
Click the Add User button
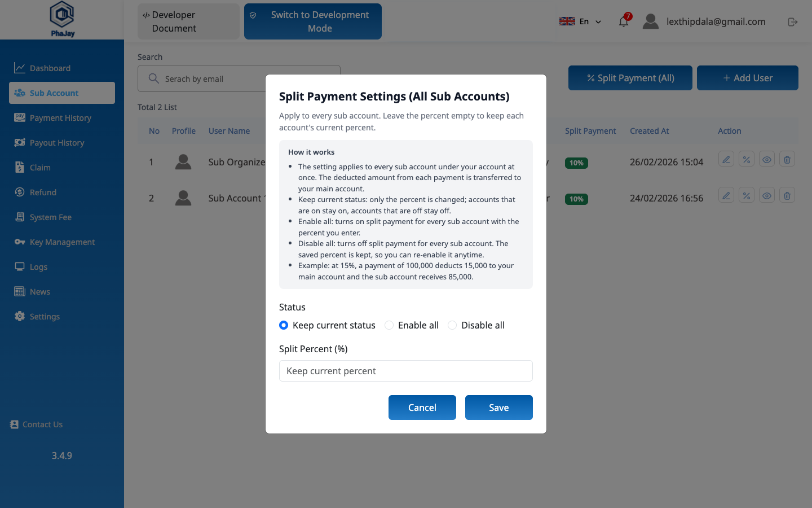click(748, 78)
